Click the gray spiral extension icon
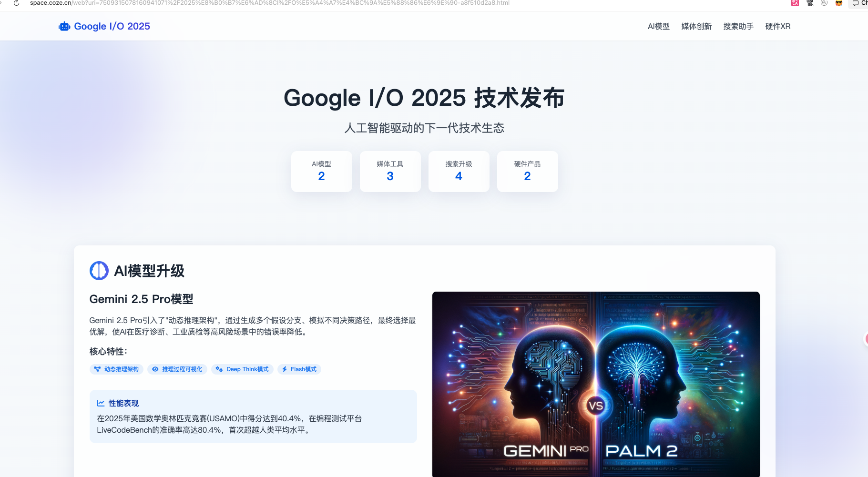The width and height of the screenshot is (868, 477). 824,3
